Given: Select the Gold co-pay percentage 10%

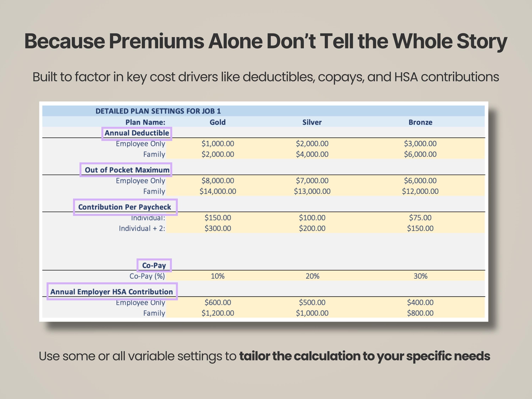Looking at the screenshot, I should click(218, 276).
